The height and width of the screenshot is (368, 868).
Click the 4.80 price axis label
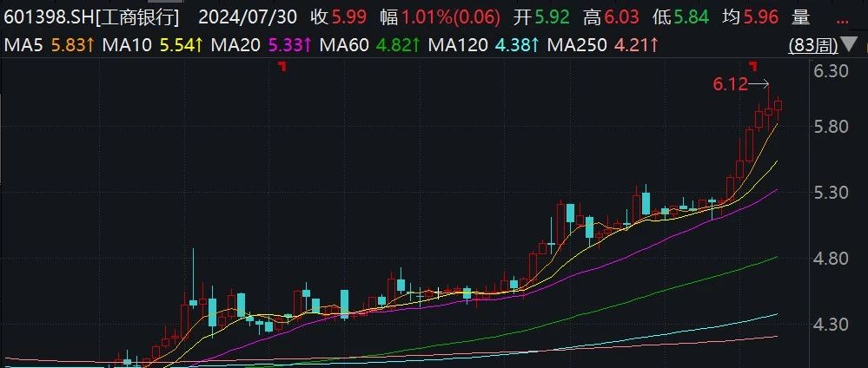(832, 259)
